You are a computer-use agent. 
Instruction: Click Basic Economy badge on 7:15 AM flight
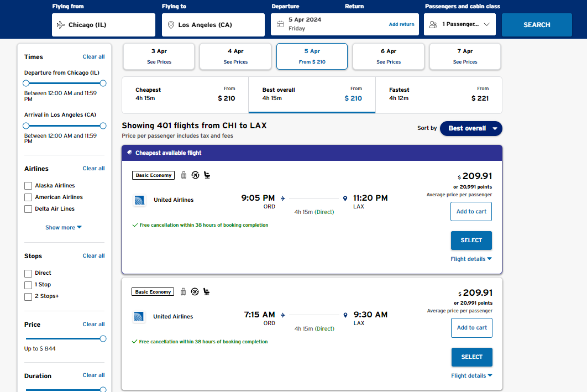(x=153, y=292)
